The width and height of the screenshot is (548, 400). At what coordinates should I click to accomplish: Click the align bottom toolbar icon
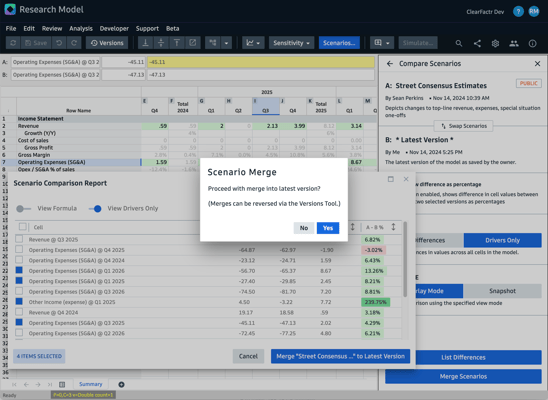click(x=145, y=43)
